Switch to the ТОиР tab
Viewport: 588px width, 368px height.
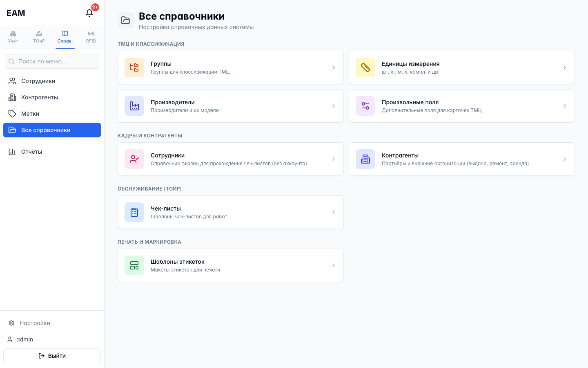pyautogui.click(x=39, y=37)
